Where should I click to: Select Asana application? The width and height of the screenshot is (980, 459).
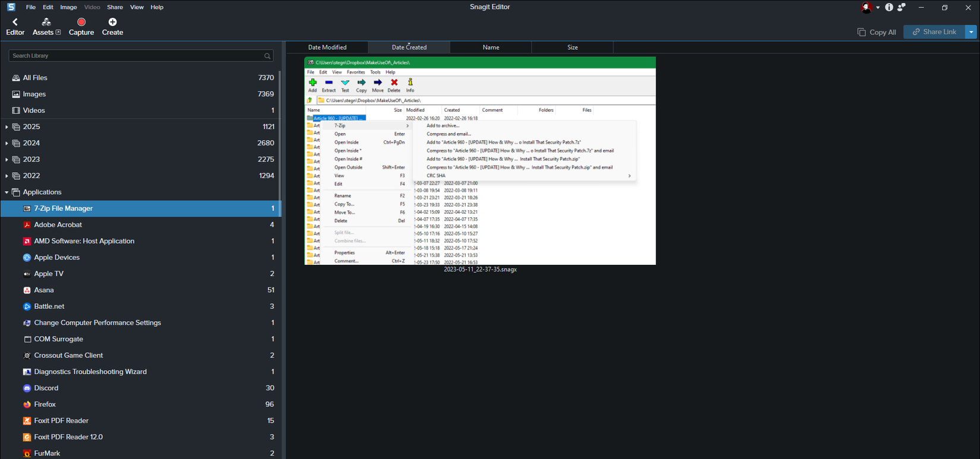pyautogui.click(x=140, y=290)
